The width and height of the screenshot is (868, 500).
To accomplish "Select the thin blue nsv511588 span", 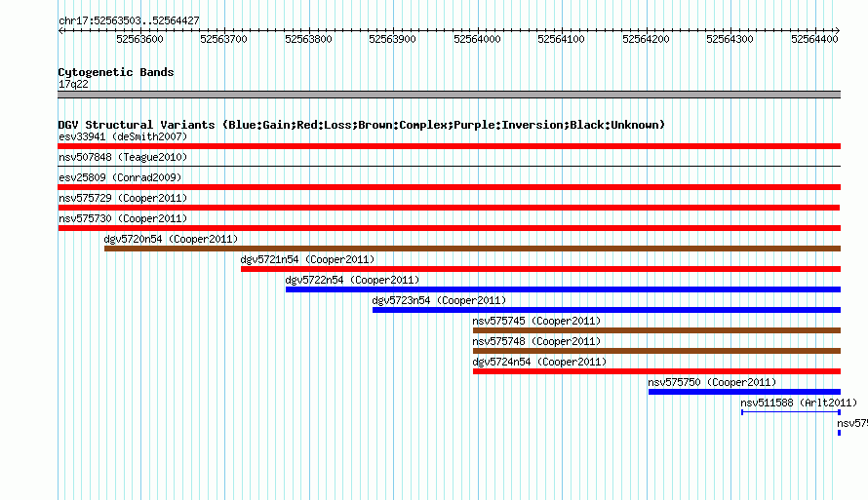I will coord(791,412).
